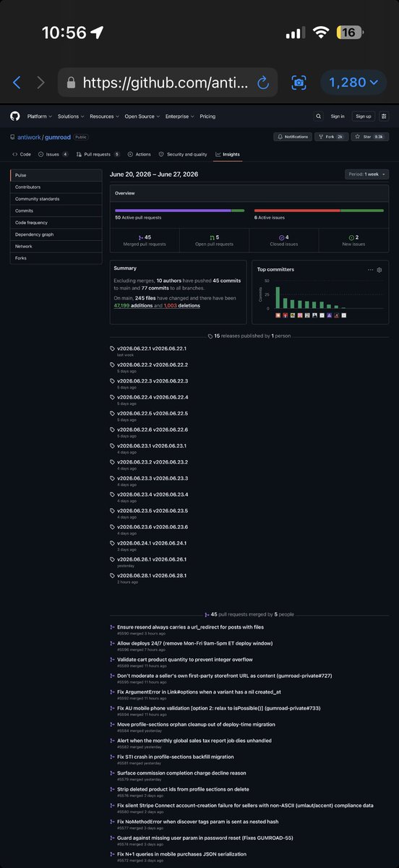399x868 pixels.
Task: Open the Period: 1 week dropdown
Action: click(x=366, y=174)
